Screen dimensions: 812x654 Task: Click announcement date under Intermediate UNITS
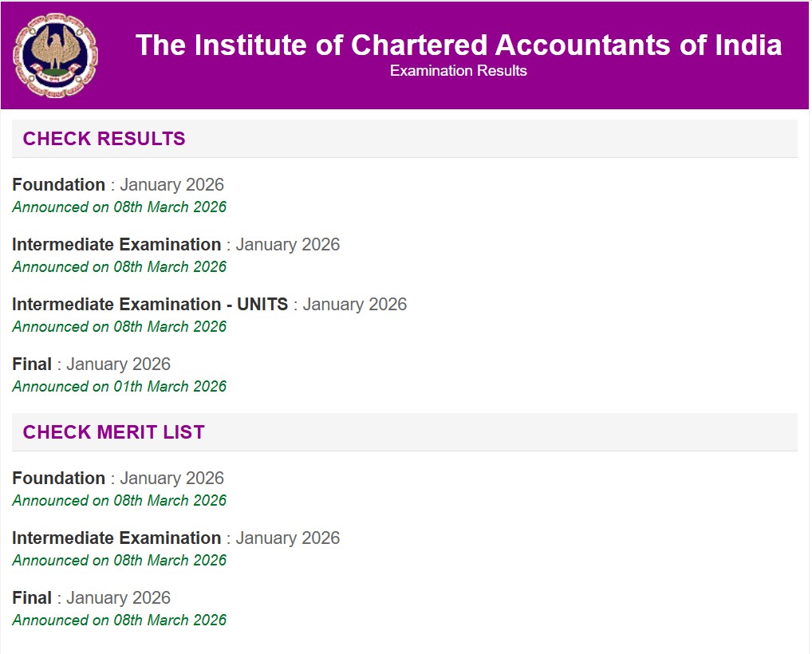[119, 326]
